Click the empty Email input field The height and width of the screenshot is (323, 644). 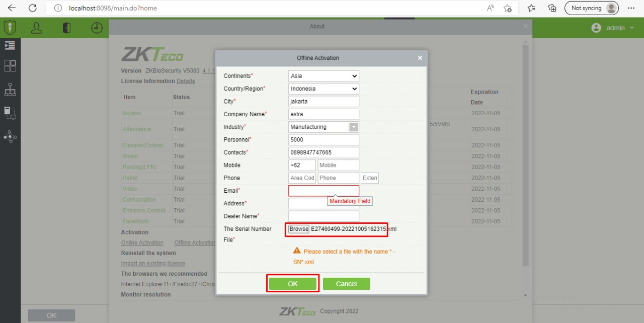(x=324, y=191)
